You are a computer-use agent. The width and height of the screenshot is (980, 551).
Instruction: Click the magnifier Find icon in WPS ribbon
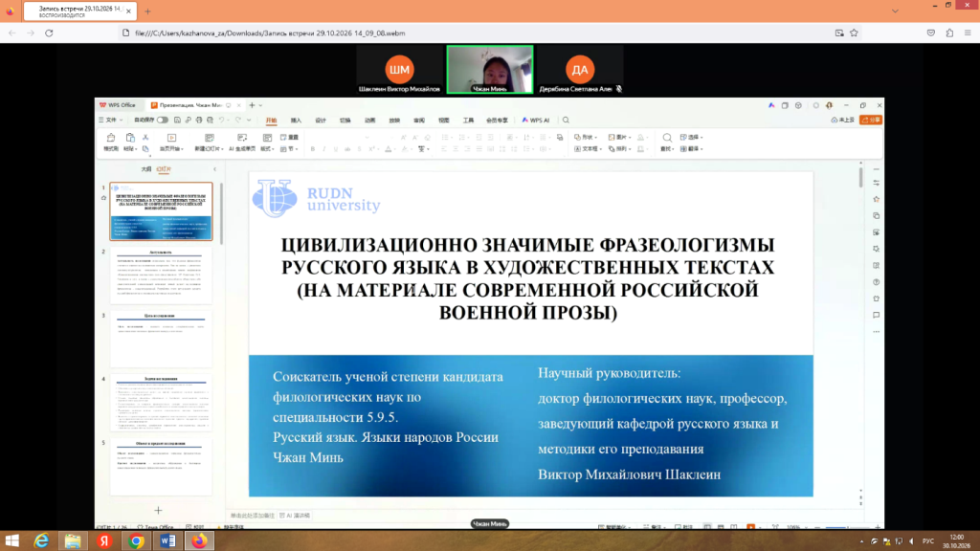coord(667,138)
